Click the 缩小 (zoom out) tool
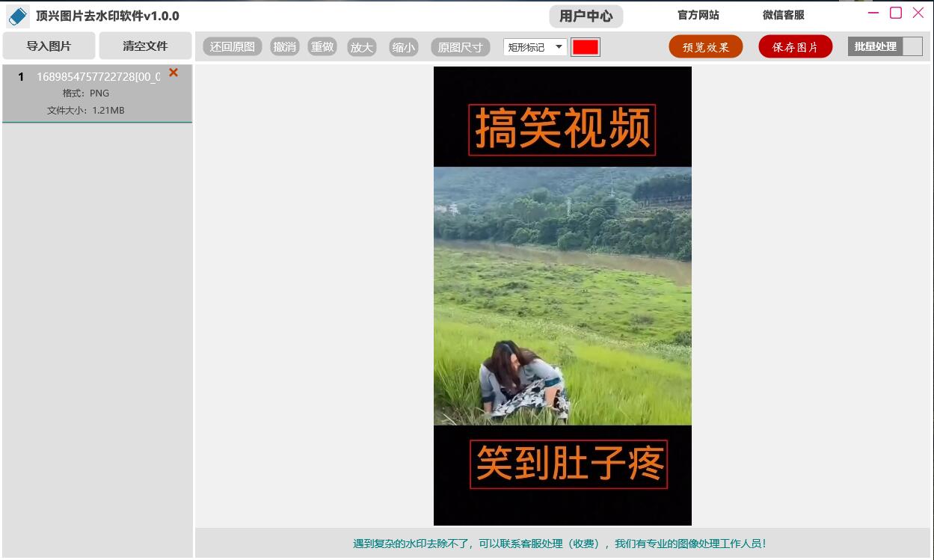 (403, 46)
